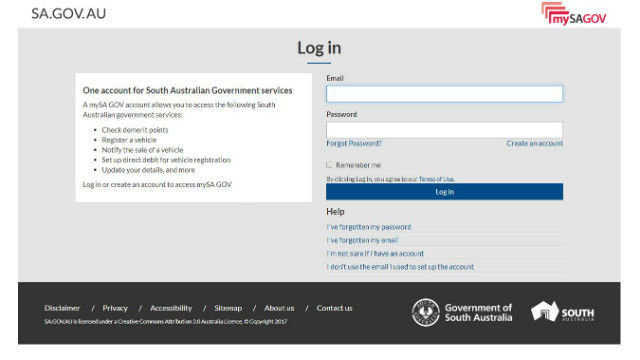Open the Disclaimer footer link
Screen dimensions: 640x360
pyautogui.click(x=62, y=308)
